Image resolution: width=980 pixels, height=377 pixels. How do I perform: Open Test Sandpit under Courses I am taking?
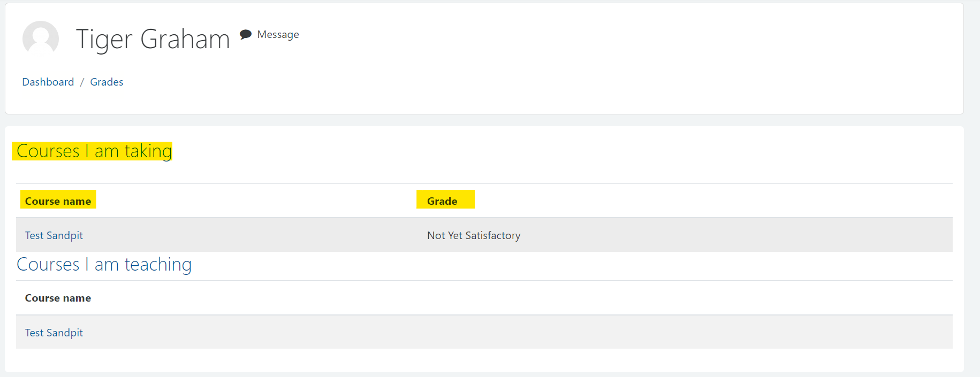coord(54,235)
